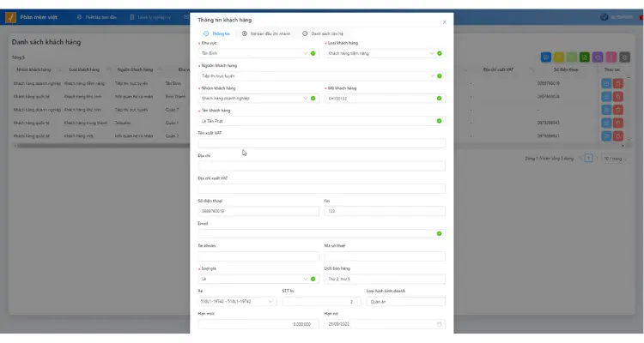Image resolution: width=644 pixels, height=343 pixels.
Task: Click the Hạn mức amount field
Action: [x=258, y=324]
